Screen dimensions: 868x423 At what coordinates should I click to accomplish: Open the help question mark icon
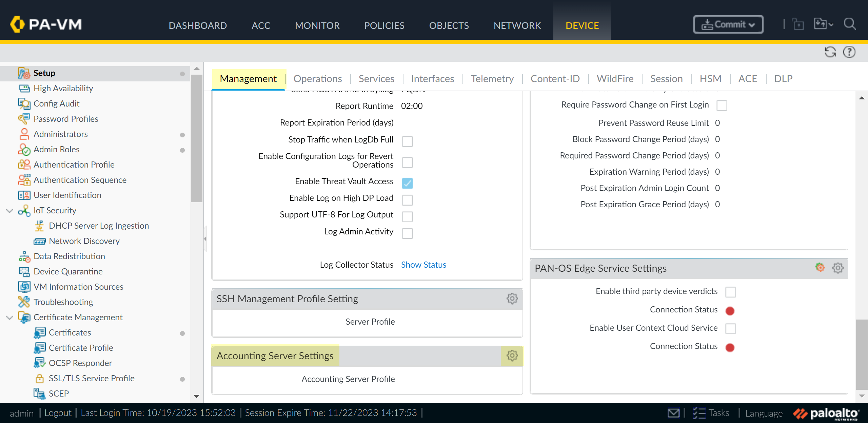[849, 52]
